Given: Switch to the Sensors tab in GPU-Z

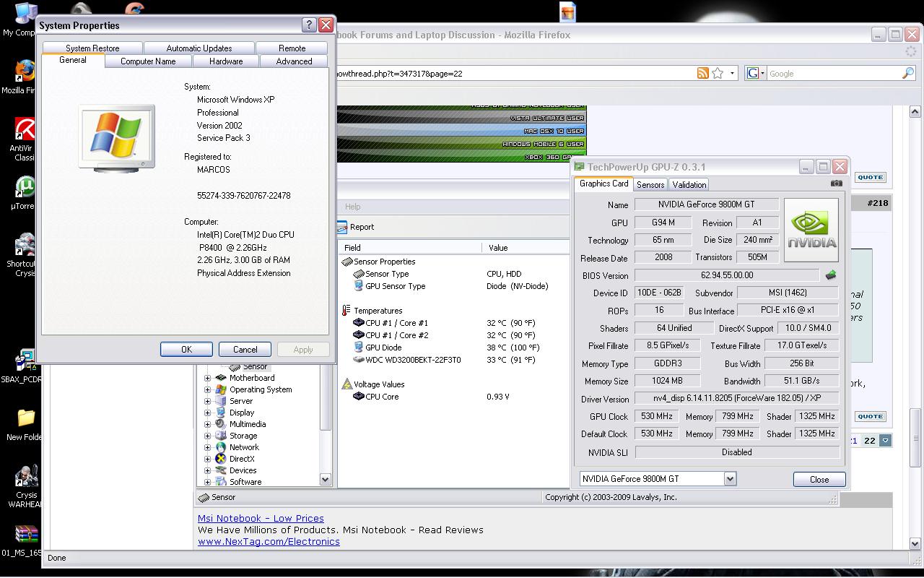Looking at the screenshot, I should [x=650, y=185].
